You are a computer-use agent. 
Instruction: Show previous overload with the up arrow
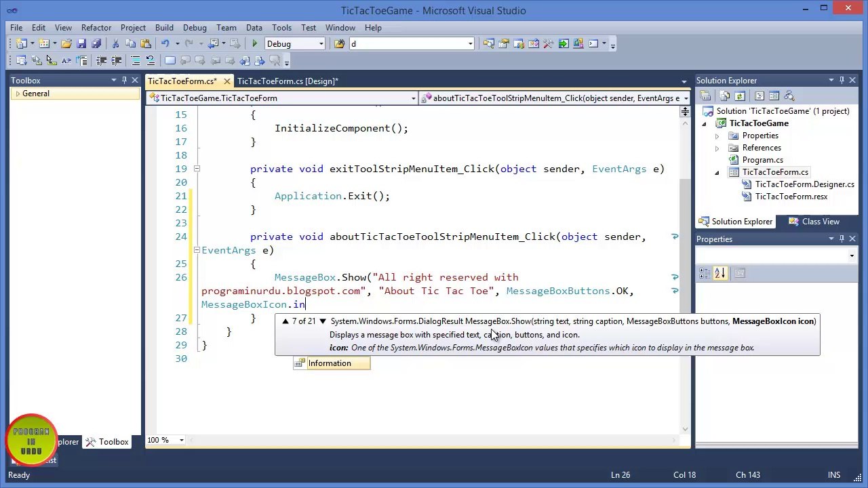point(285,321)
